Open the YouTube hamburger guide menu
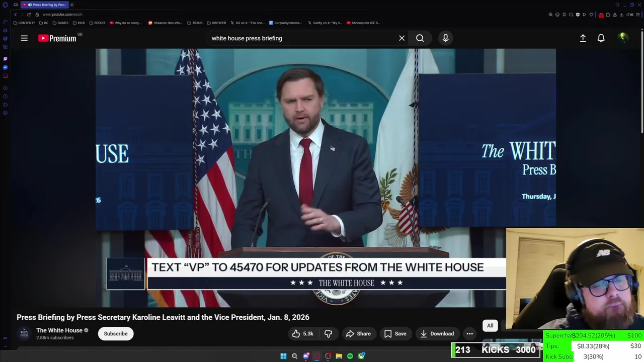644x362 pixels. click(24, 38)
